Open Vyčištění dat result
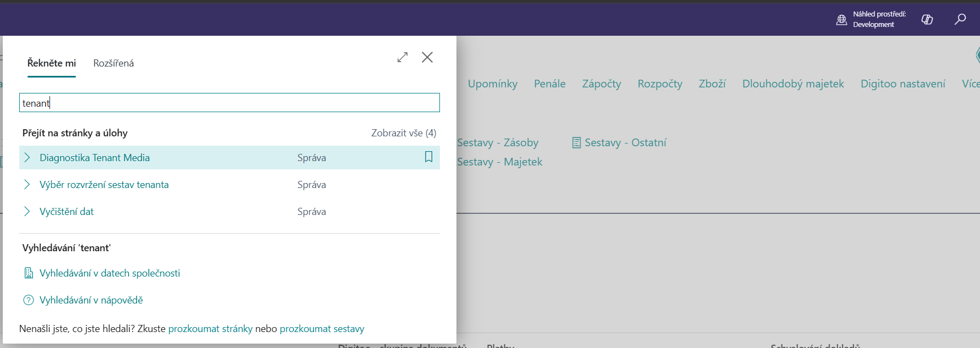Viewport: 980px width, 348px height. (x=67, y=212)
